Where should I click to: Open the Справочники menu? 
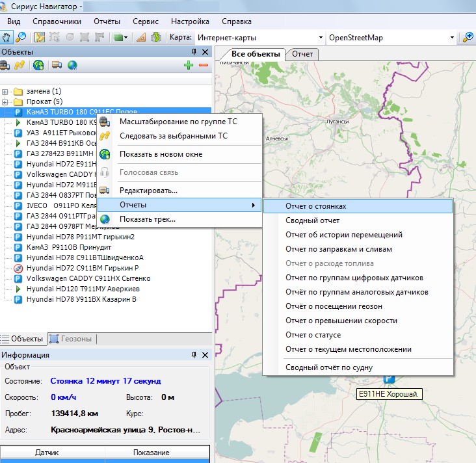pyautogui.click(x=57, y=21)
